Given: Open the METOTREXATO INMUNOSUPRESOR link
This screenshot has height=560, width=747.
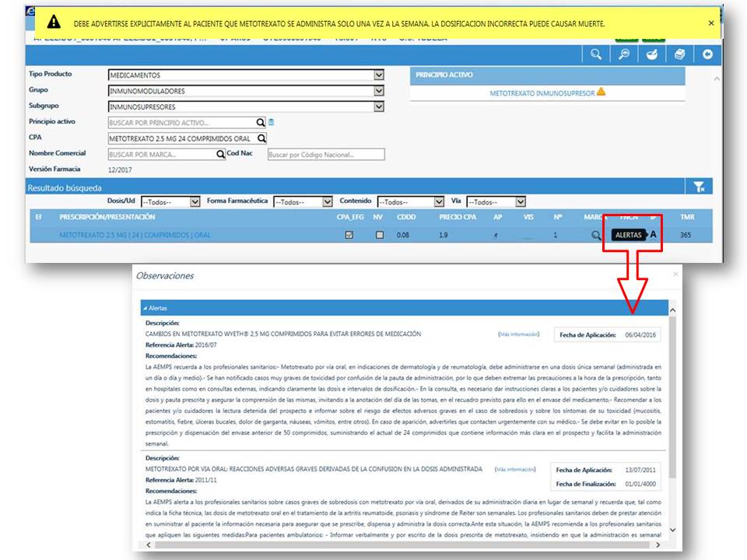Looking at the screenshot, I should click(x=542, y=93).
